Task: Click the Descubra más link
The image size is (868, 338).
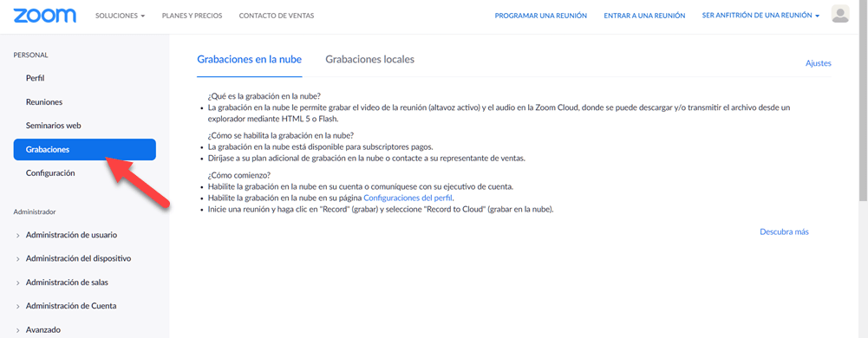Action: click(785, 231)
